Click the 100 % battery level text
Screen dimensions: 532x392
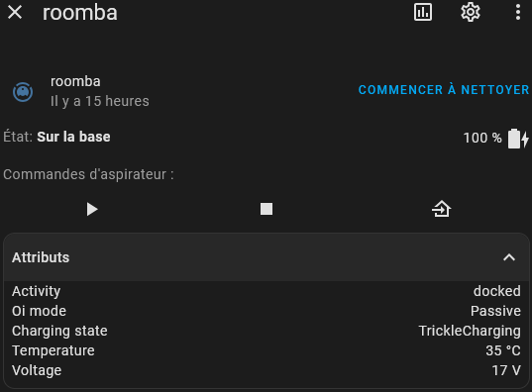[x=482, y=138]
